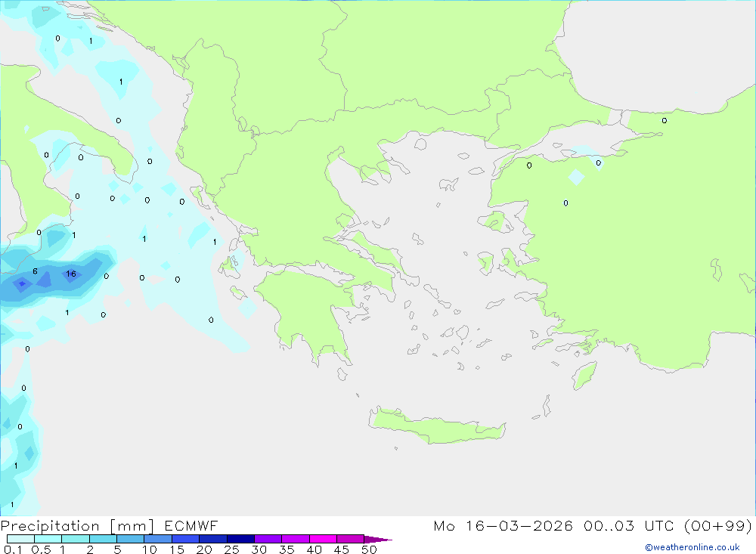This screenshot has width=756, height=554.
Task: Click the "(00+99)" forecast offset text
Action: coord(718,525)
